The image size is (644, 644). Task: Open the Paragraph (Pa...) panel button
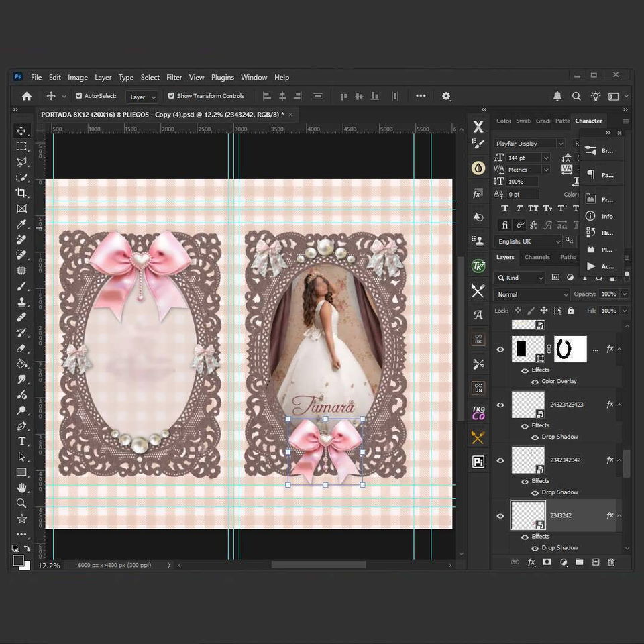600,175
